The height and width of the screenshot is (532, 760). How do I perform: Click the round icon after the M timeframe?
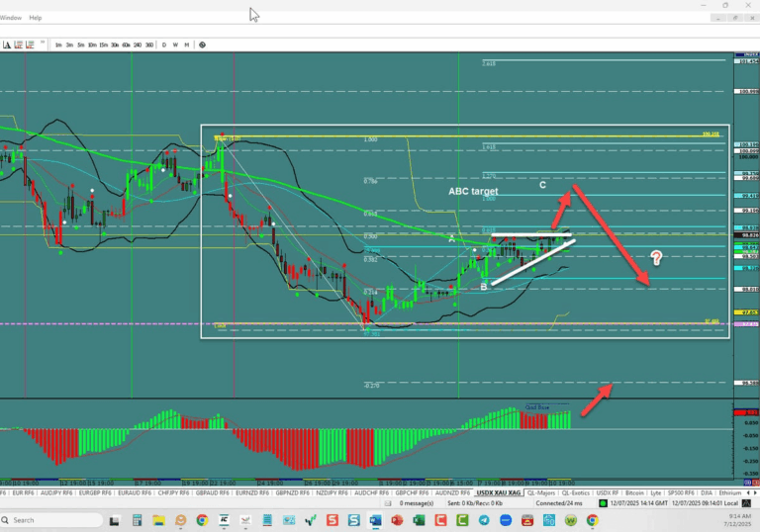202,45
